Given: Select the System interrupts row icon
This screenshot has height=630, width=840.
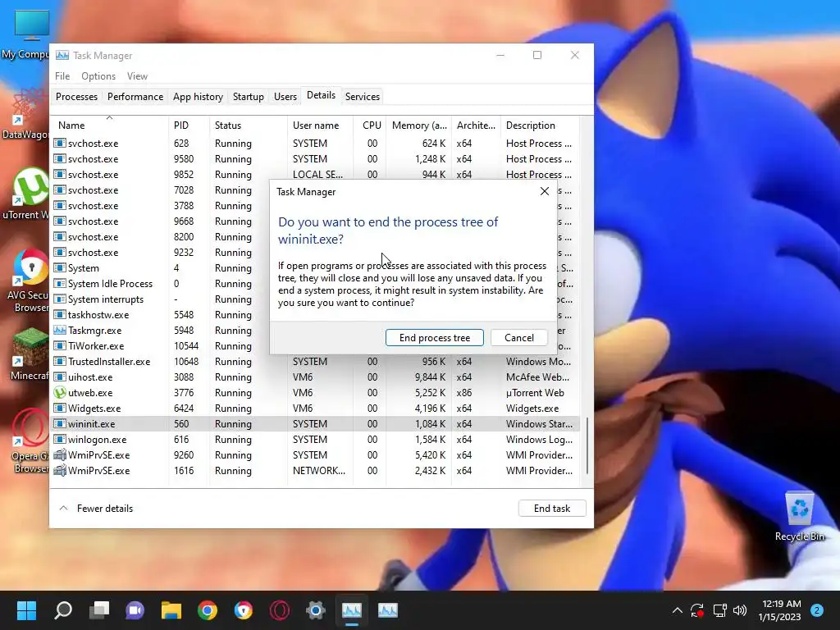Looking at the screenshot, I should (59, 299).
